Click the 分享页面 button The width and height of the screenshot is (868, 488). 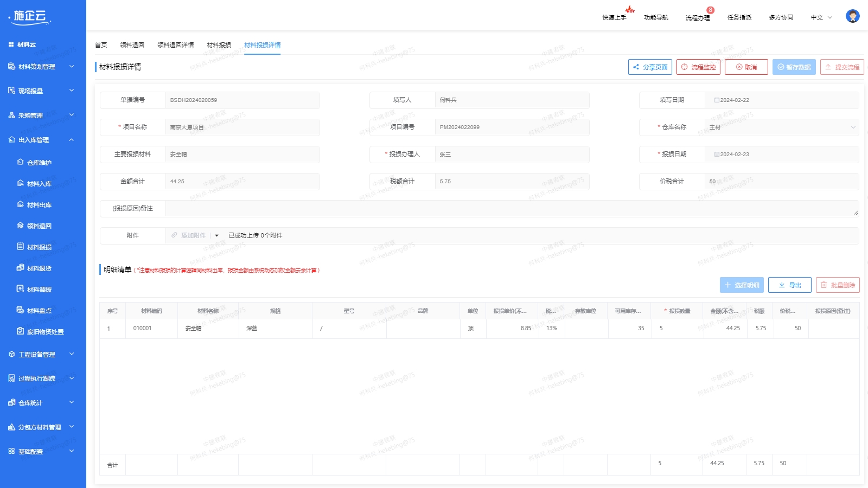(650, 67)
